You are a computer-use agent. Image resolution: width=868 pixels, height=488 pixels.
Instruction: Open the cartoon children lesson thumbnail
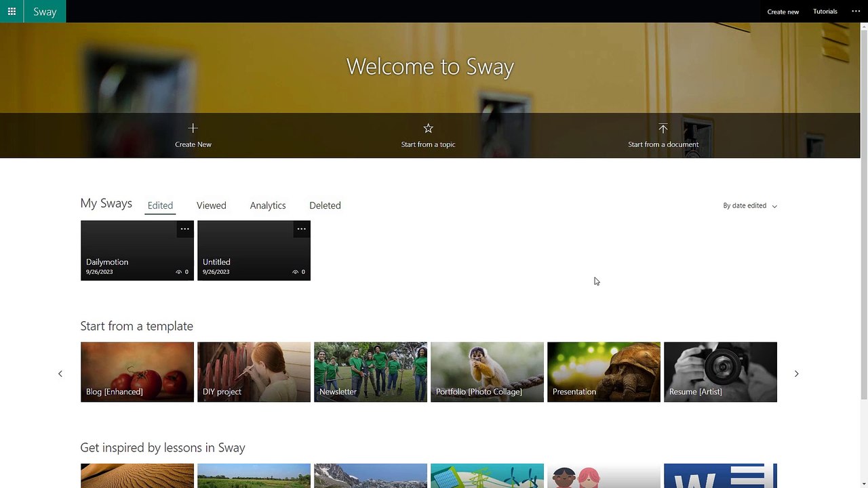604,476
